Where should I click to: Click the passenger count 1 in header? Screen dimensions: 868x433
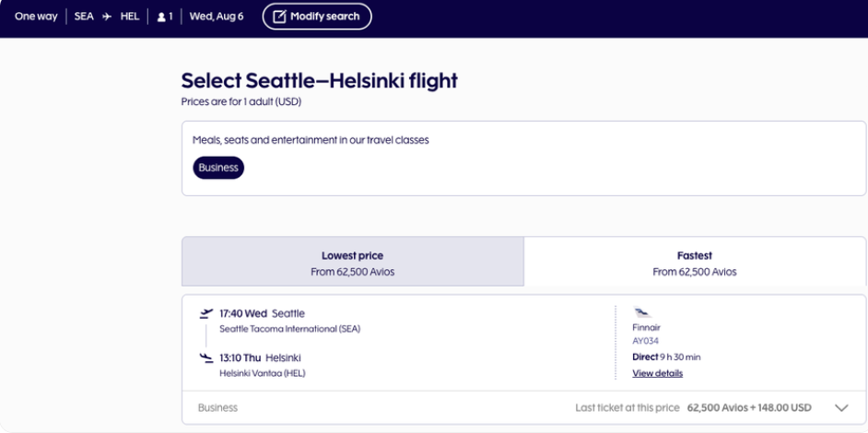[x=170, y=18]
